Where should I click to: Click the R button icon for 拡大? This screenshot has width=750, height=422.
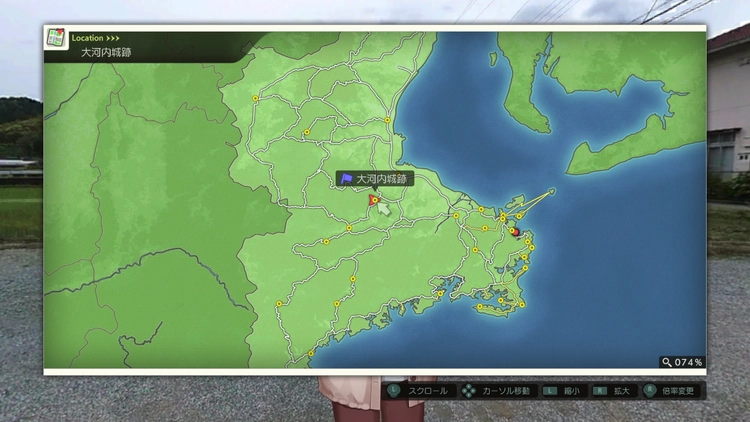pos(600,391)
